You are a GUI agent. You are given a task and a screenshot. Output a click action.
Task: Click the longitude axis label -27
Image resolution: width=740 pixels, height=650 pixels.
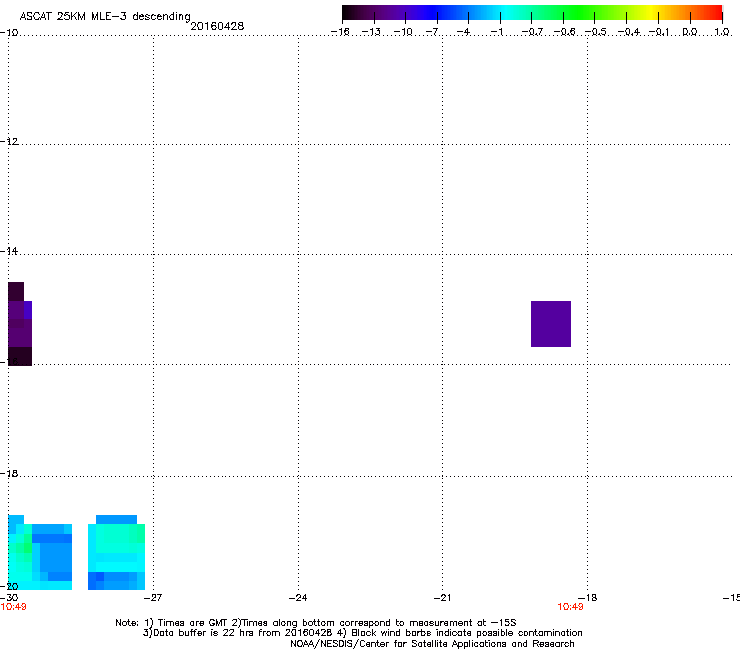(x=152, y=598)
